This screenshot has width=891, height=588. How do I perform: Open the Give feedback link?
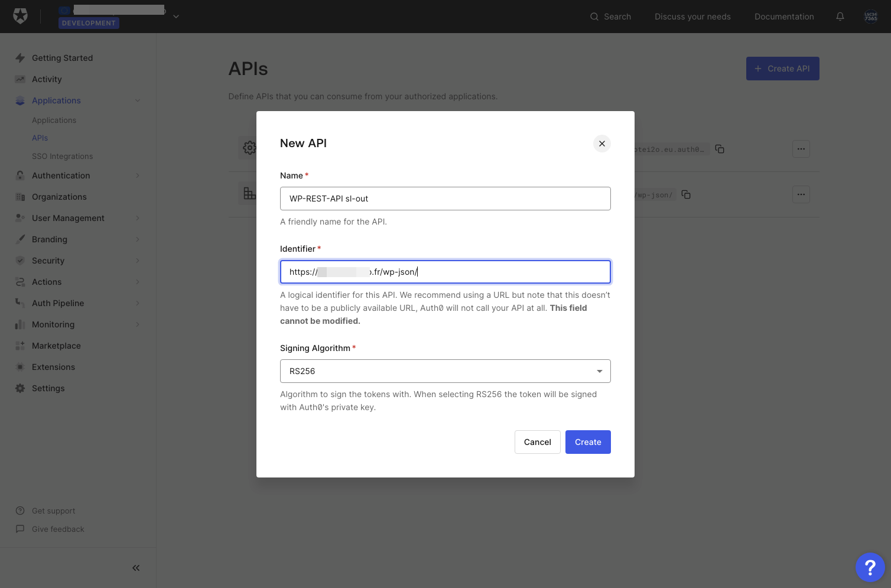[58, 529]
